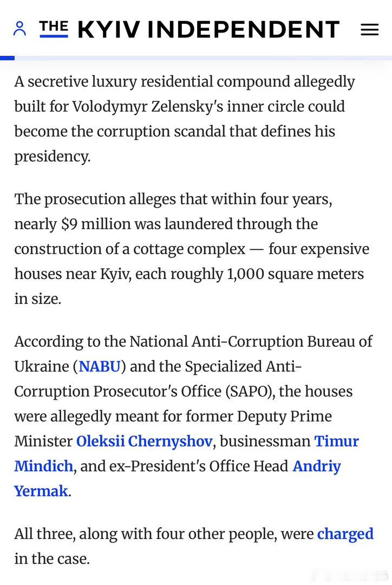Open the Oleksii Chernyshov link
The height and width of the screenshot is (585, 392).
point(145,441)
